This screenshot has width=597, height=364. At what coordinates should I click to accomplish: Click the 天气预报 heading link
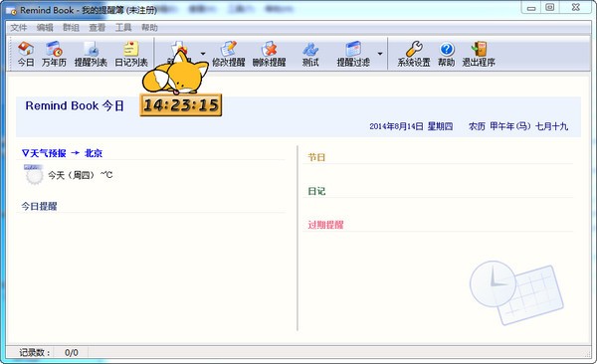(48, 153)
